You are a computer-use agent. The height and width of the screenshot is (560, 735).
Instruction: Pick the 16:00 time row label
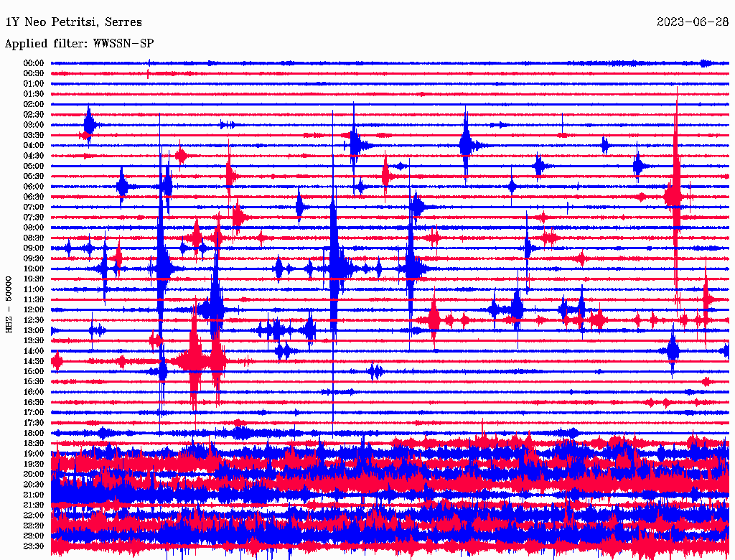[34, 392]
